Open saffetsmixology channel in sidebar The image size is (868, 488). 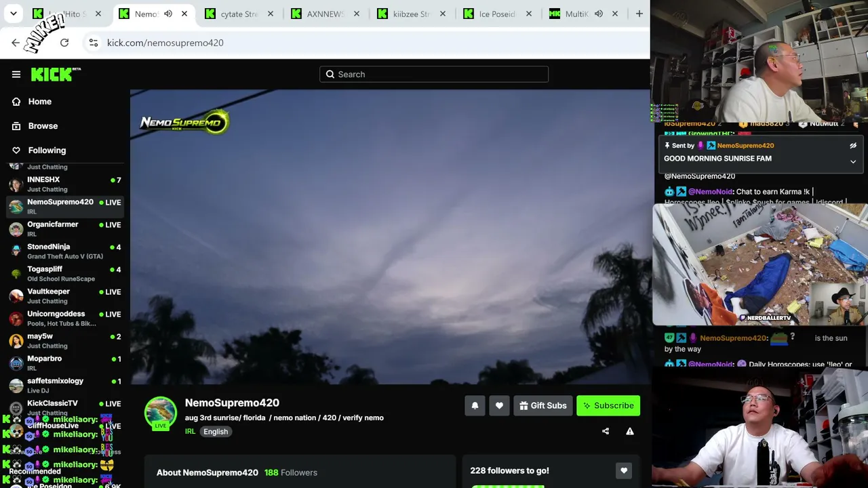(x=65, y=385)
